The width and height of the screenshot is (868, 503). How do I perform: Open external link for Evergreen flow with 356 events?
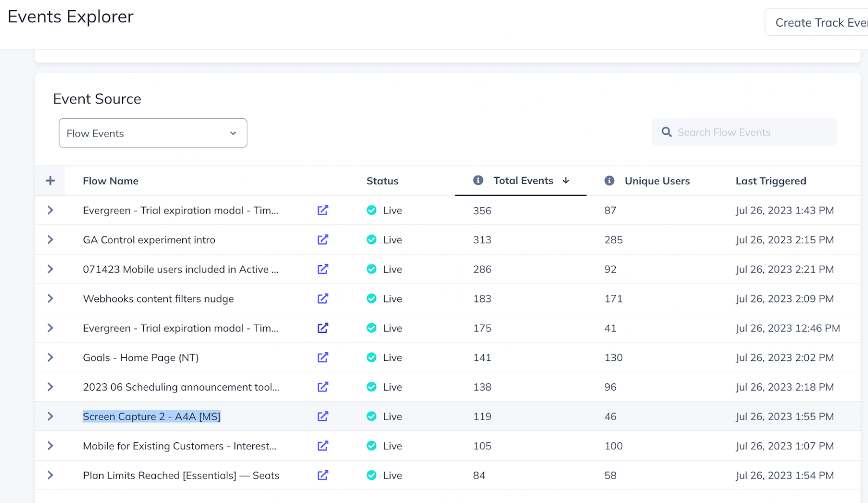tap(323, 210)
